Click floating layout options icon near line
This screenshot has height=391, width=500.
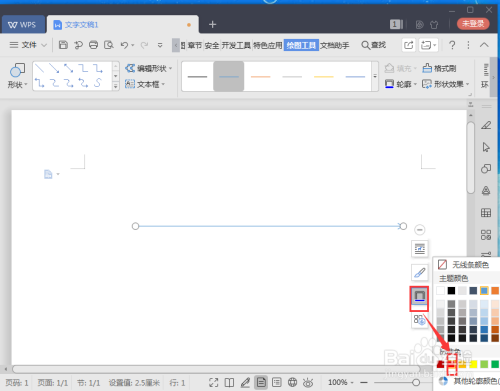420,249
